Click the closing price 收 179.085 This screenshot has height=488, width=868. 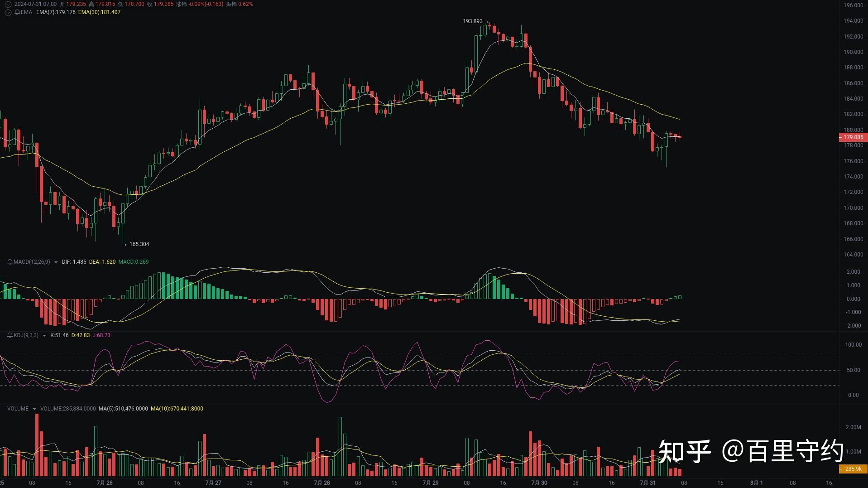point(160,4)
